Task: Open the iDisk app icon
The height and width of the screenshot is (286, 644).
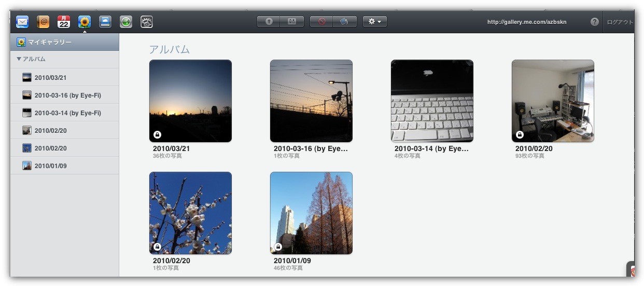Action: coord(105,22)
